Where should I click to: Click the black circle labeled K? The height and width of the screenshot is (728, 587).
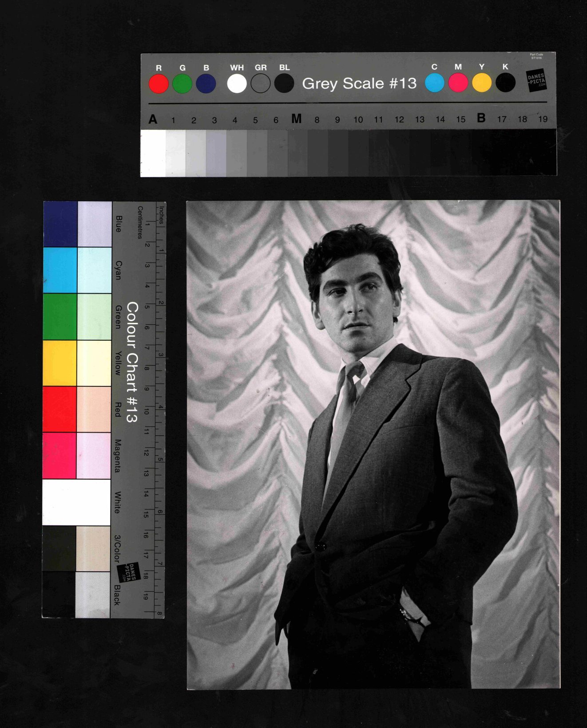point(505,83)
